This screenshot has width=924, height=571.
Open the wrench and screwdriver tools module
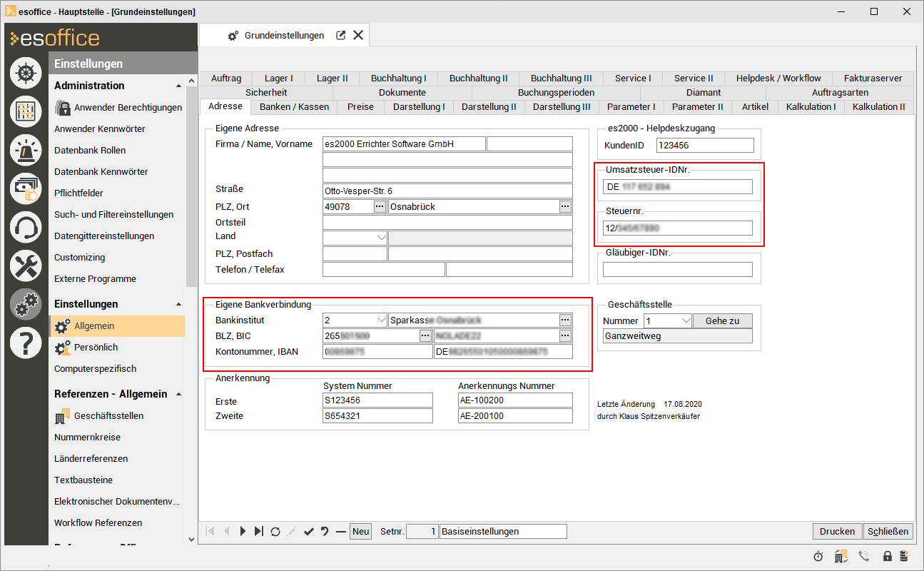click(x=26, y=266)
